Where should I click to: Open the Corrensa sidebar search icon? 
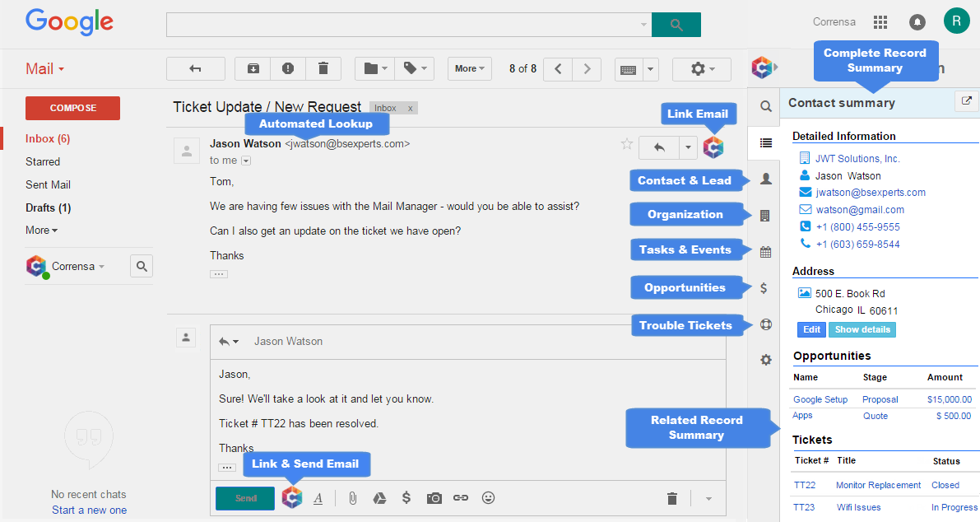765,106
